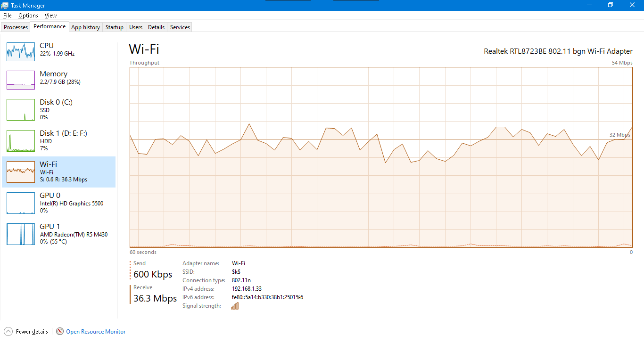Click the CPU 22% 1.99 GHz reading

point(57,54)
